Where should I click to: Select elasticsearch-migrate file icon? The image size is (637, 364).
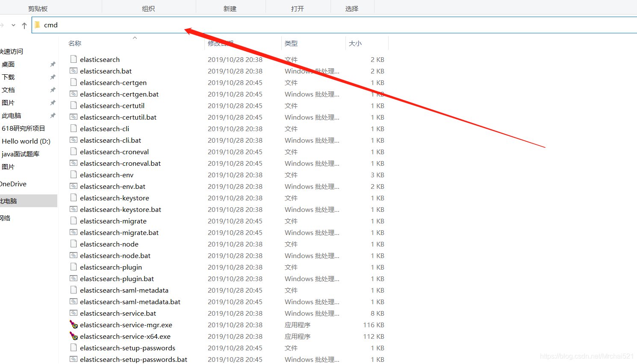(x=74, y=220)
